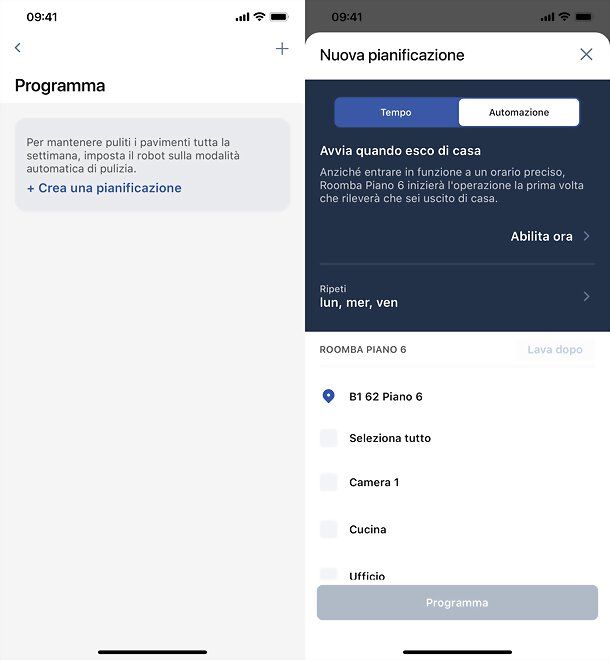Tap the blue location pin icon
The width and height of the screenshot is (610, 660).
click(x=328, y=396)
